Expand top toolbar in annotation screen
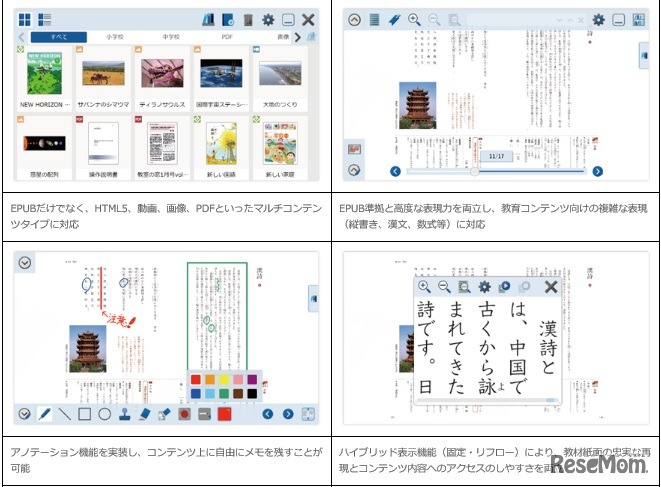This screenshot has height=487, width=661. click(25, 263)
